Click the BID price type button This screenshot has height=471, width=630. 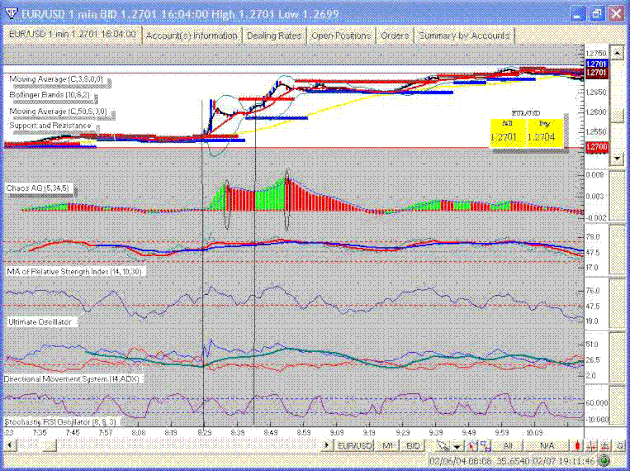pos(413,445)
